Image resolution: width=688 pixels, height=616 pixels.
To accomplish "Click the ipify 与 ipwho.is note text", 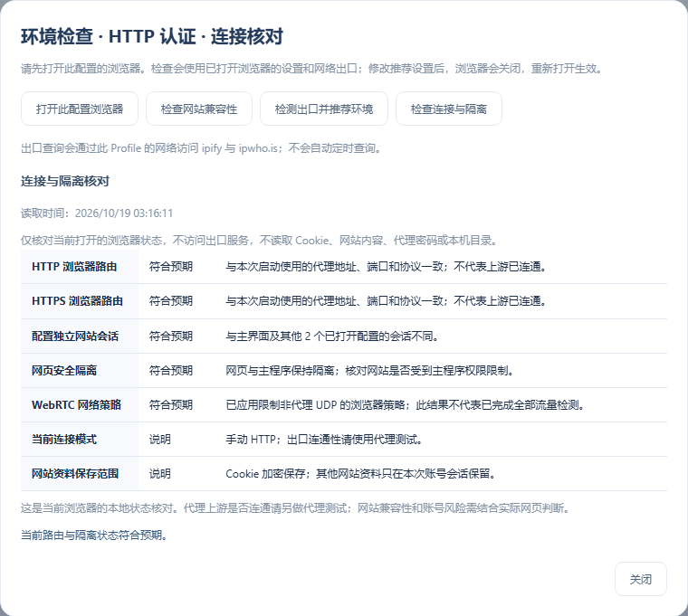I will click(x=201, y=148).
